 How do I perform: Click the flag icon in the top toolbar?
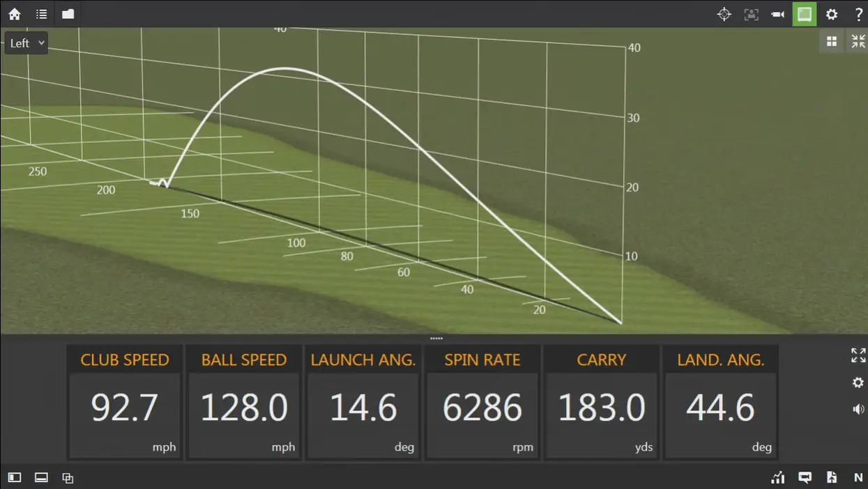pos(67,14)
